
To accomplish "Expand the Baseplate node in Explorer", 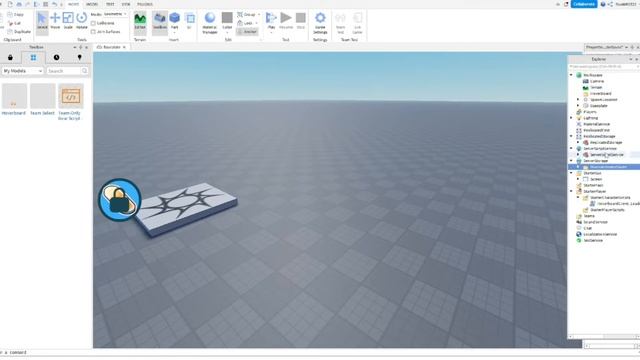I will click(578, 106).
